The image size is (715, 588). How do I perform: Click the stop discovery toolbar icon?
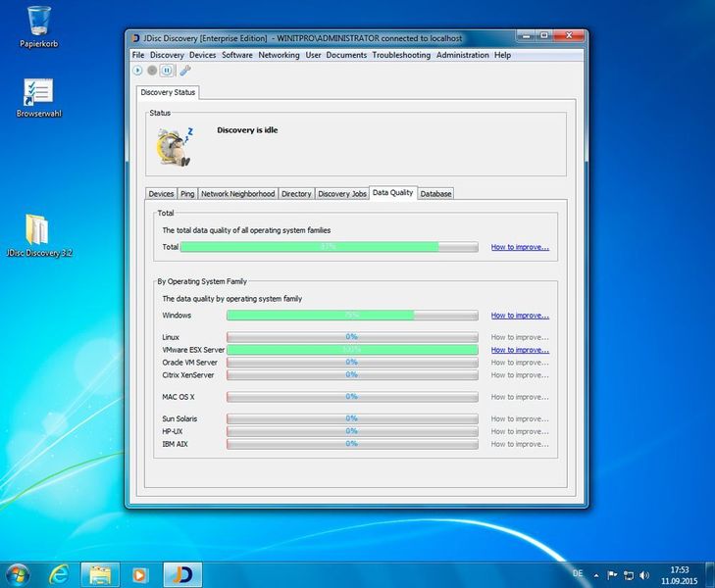(x=152, y=71)
